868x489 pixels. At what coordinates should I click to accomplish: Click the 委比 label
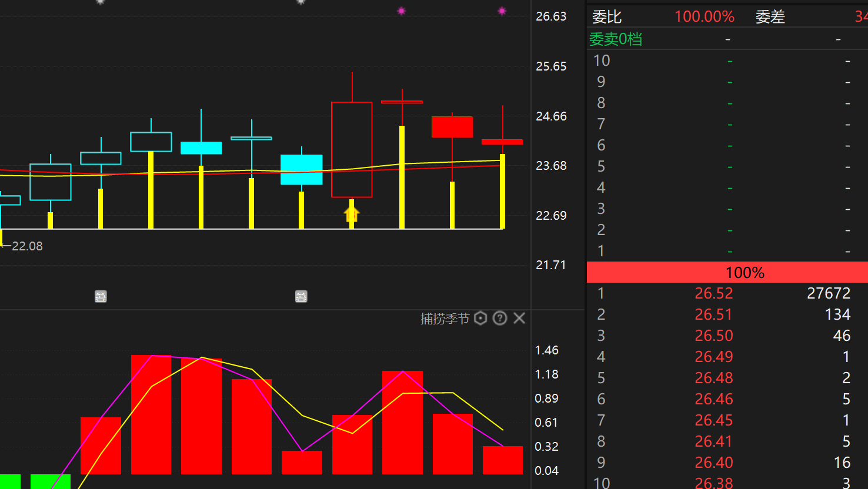[607, 16]
